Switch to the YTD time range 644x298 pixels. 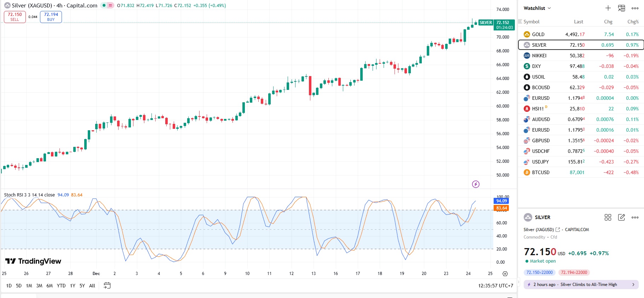point(61,286)
